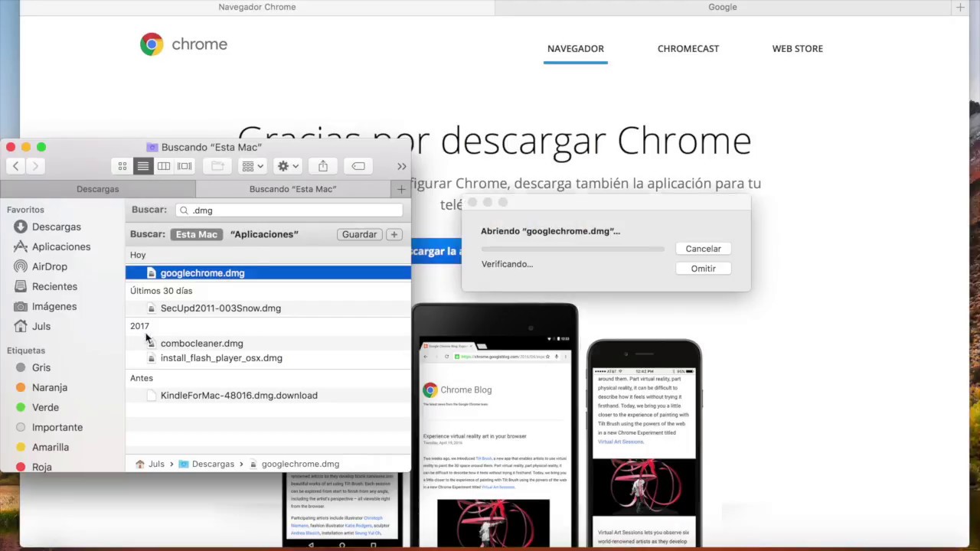Click the Hoy group header

(138, 255)
